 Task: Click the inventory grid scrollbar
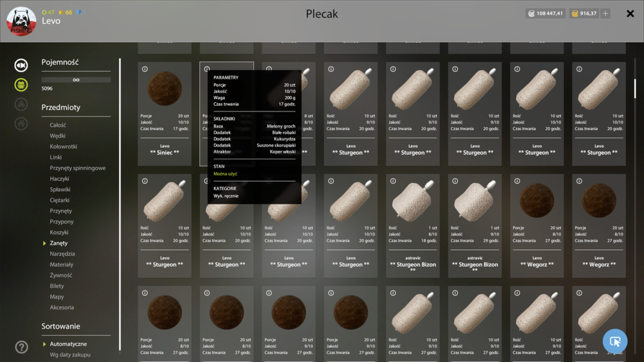[x=634, y=88]
